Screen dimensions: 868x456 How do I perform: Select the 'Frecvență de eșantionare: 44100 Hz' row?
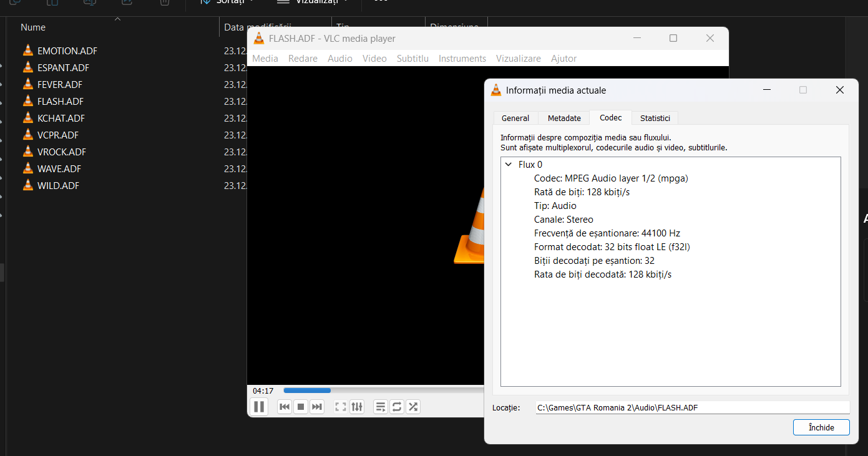[x=607, y=233]
